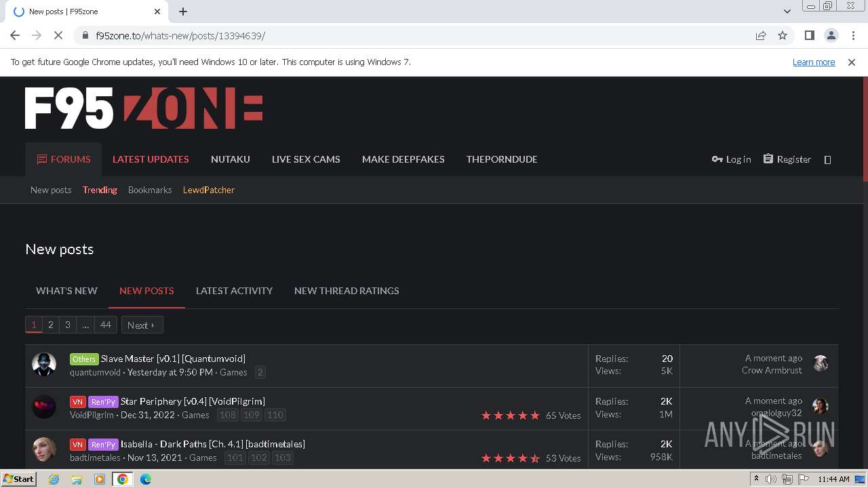
Task: Click the Next page button
Action: (142, 325)
